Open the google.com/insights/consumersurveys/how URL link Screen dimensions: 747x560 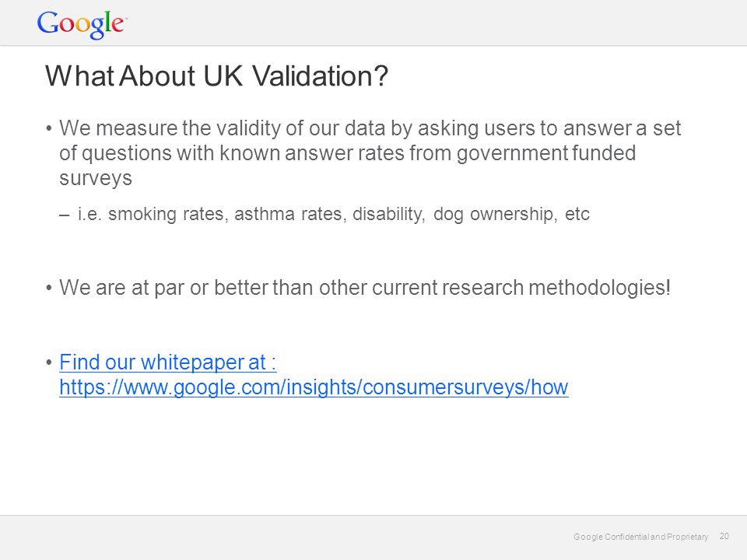coord(314,387)
